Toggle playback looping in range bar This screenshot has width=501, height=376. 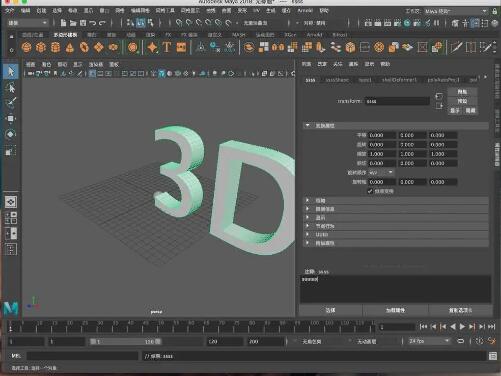(460, 341)
